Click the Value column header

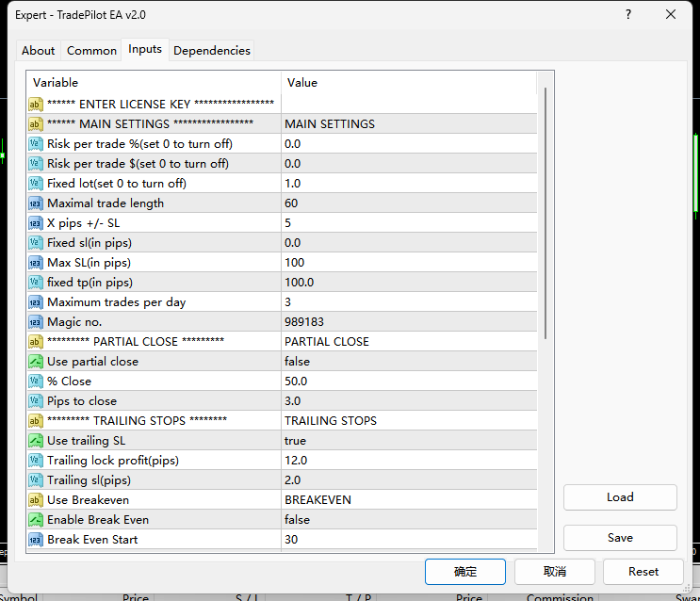pos(409,83)
